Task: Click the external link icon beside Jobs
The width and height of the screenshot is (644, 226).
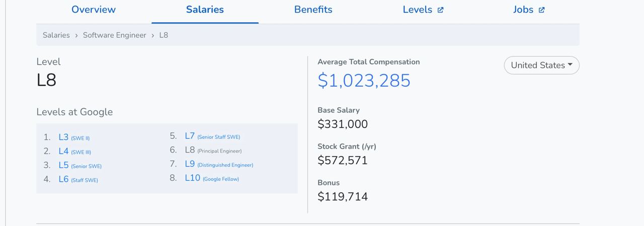Action: click(x=541, y=10)
